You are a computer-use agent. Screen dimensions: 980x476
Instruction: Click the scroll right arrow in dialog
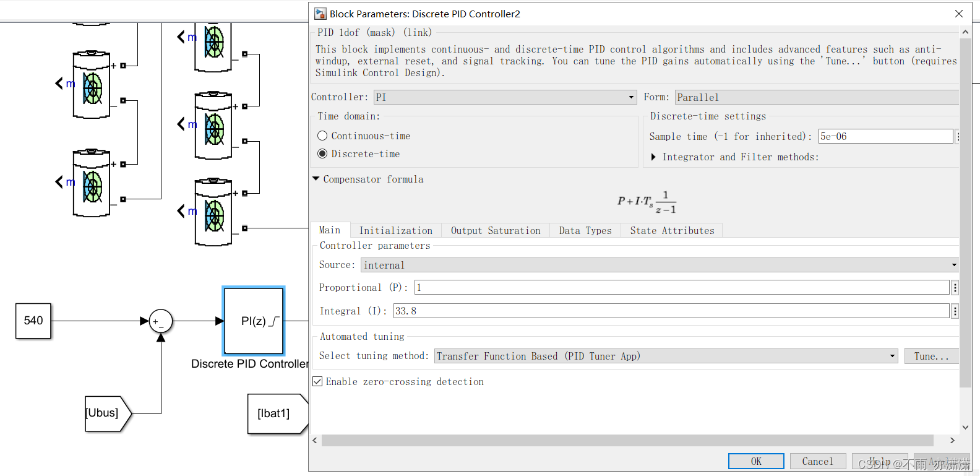point(952,440)
